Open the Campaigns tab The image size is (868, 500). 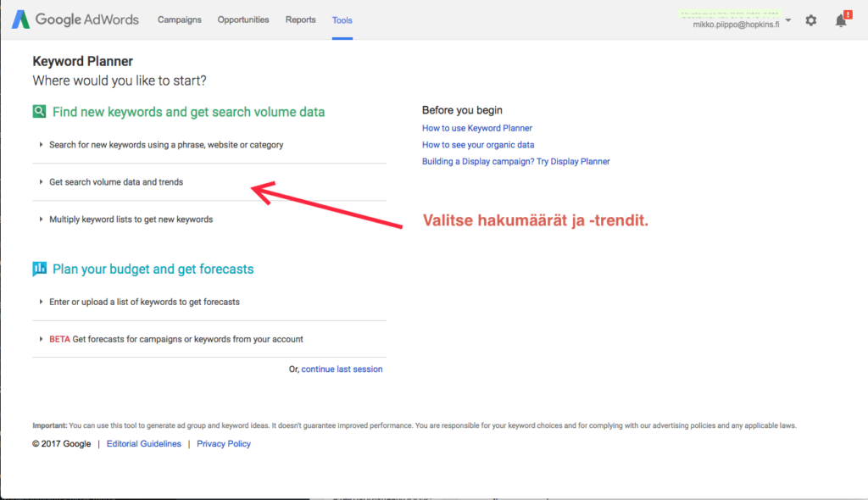180,20
